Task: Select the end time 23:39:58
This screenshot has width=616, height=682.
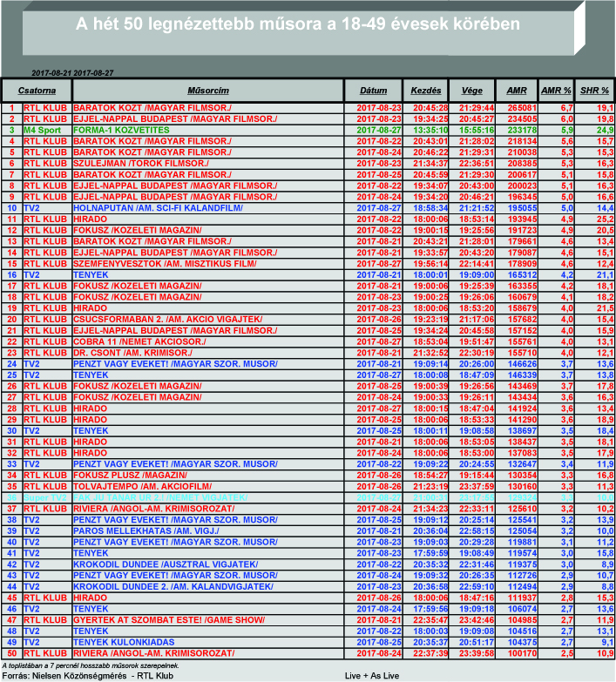Action: tap(477, 653)
